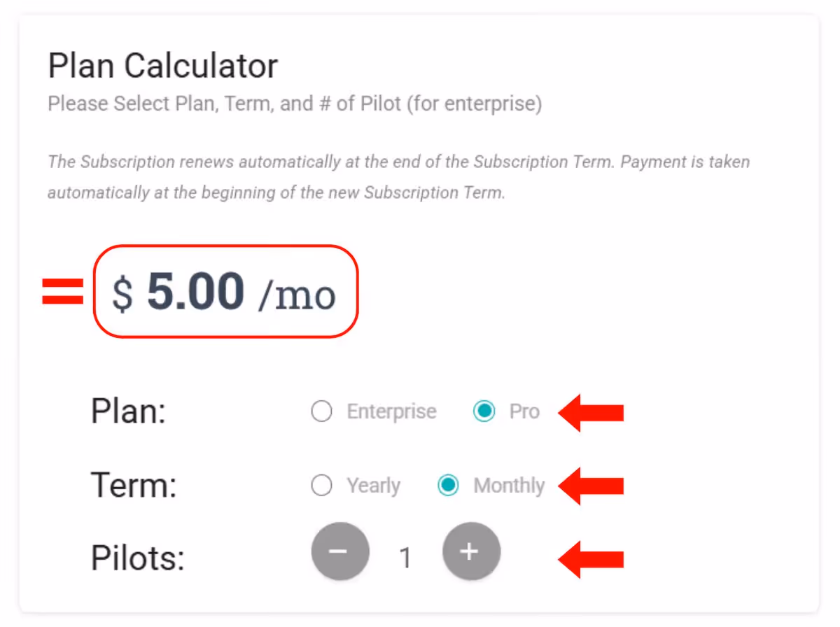840x627 pixels.
Task: Click the Plan Calculator heading
Action: coord(162,66)
